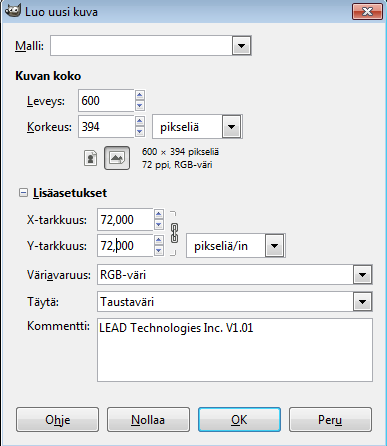Increase X-tarkkuus with up arrow

coord(159,214)
